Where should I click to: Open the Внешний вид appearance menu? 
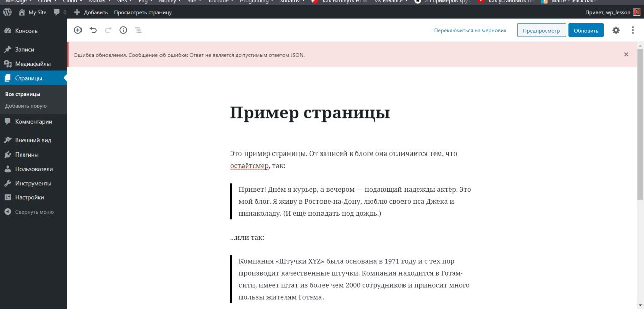[33, 140]
